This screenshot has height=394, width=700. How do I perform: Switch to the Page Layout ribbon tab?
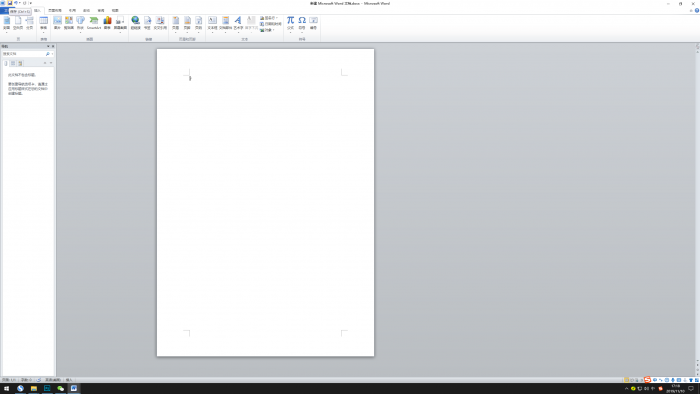pos(55,10)
